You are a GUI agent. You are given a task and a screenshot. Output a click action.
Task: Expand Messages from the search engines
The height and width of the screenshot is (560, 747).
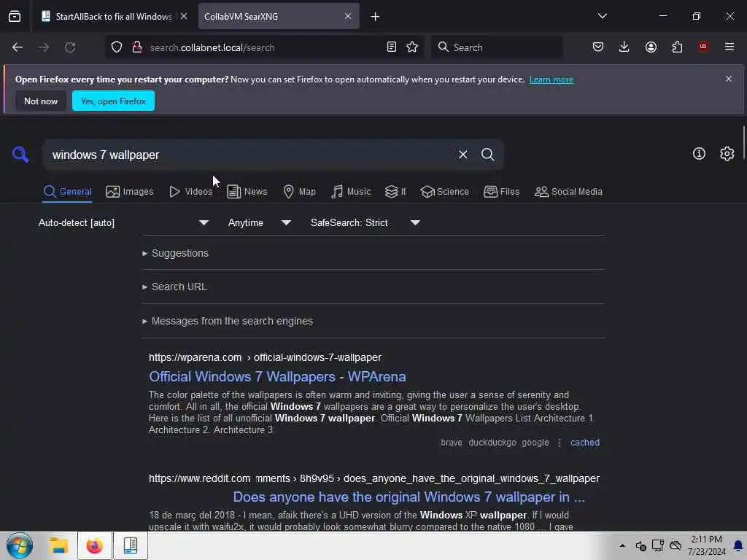point(228,321)
